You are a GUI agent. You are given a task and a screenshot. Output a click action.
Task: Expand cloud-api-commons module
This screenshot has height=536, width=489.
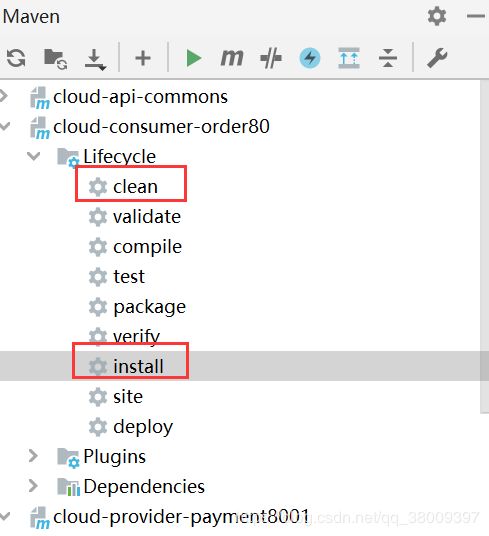tap(4, 96)
